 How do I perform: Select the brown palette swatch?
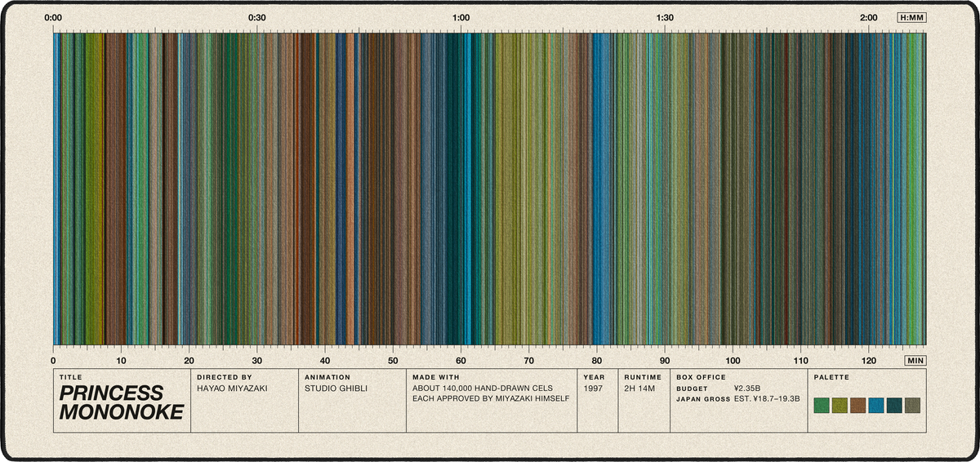(857, 406)
